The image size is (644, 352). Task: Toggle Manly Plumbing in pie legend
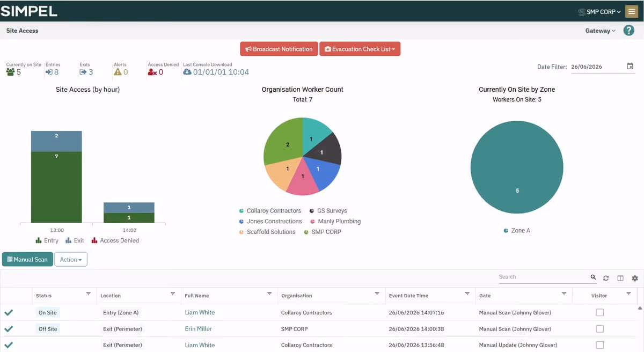pos(335,221)
